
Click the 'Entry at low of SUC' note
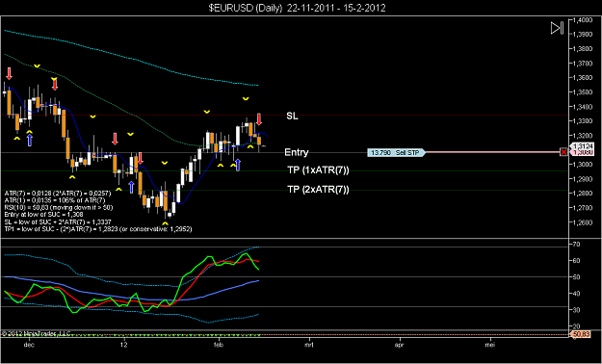[x=43, y=214]
